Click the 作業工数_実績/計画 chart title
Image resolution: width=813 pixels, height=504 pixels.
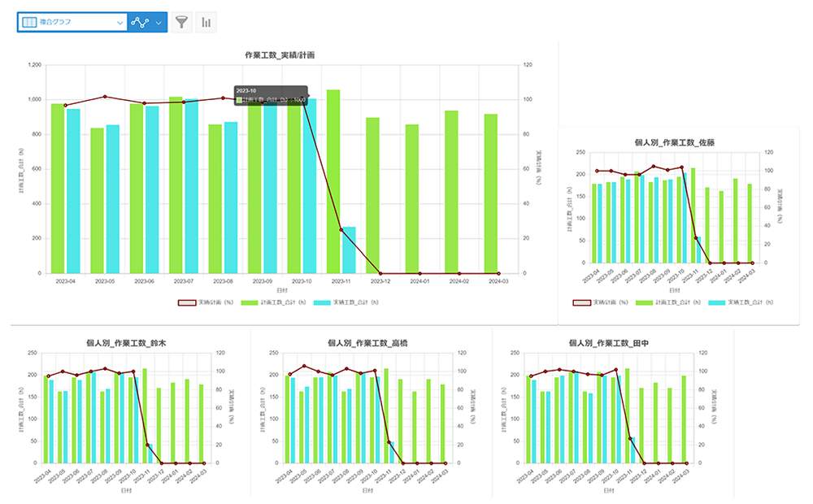click(280, 54)
